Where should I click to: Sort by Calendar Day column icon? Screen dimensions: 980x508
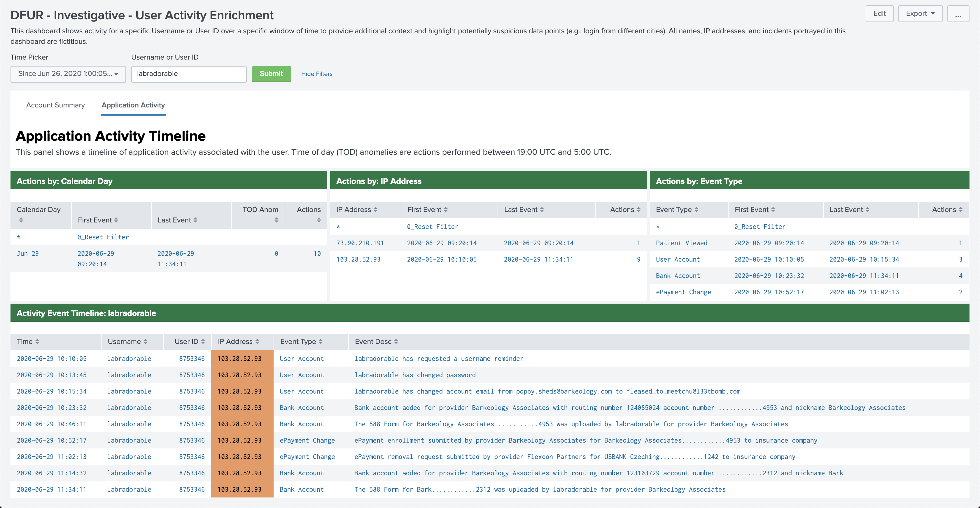point(21,220)
